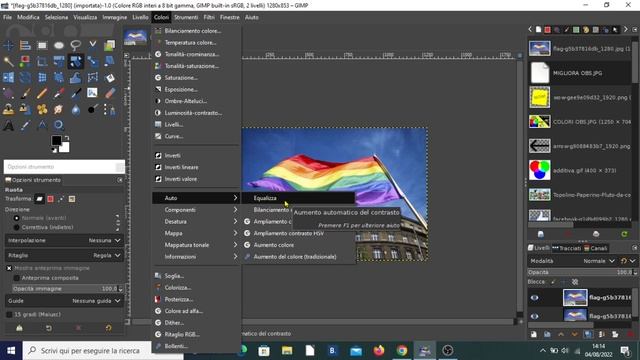640x360 pixels.
Task: Lower the selected layer one step
Action: point(575,334)
